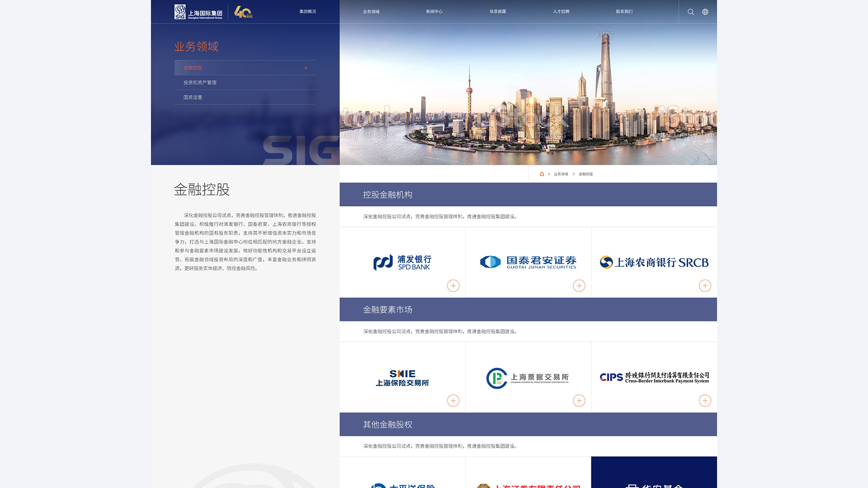Click the 金融要素市场 section header
The height and width of the screenshot is (488, 868).
coord(528,309)
